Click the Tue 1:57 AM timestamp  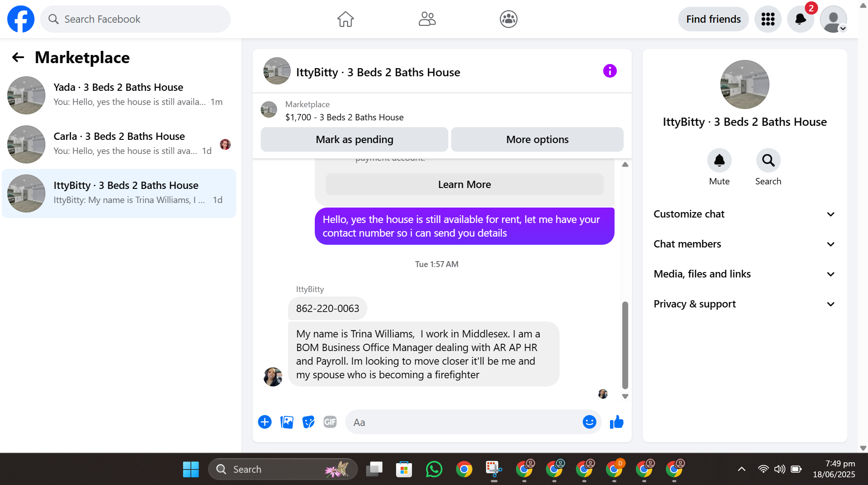click(436, 264)
